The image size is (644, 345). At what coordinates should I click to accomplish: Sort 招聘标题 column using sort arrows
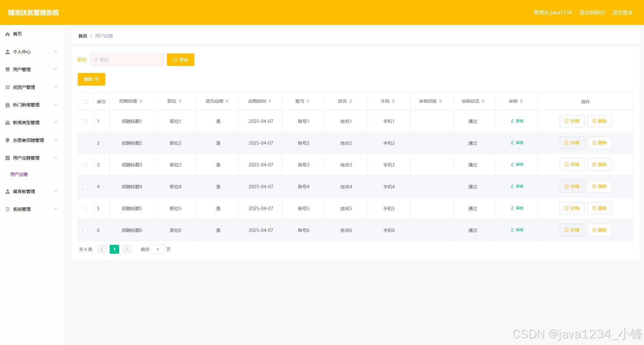141,101
